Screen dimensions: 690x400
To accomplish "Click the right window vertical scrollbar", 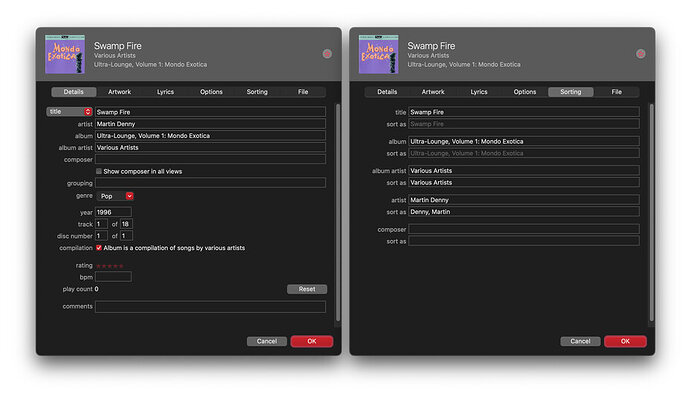I will (651, 213).
